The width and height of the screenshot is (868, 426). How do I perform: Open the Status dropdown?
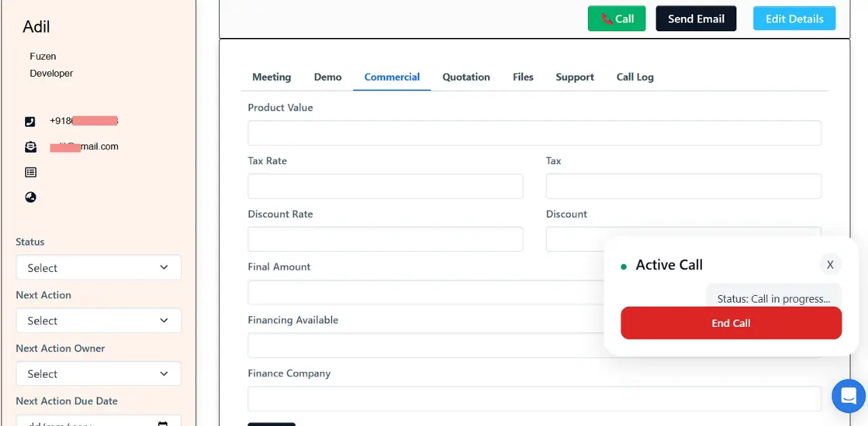[98, 267]
